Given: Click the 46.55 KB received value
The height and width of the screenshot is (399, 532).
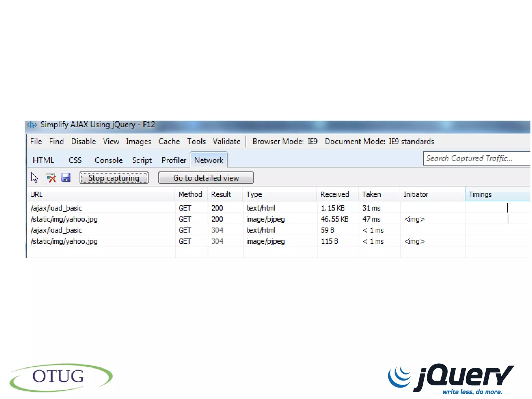Looking at the screenshot, I should click(335, 219).
